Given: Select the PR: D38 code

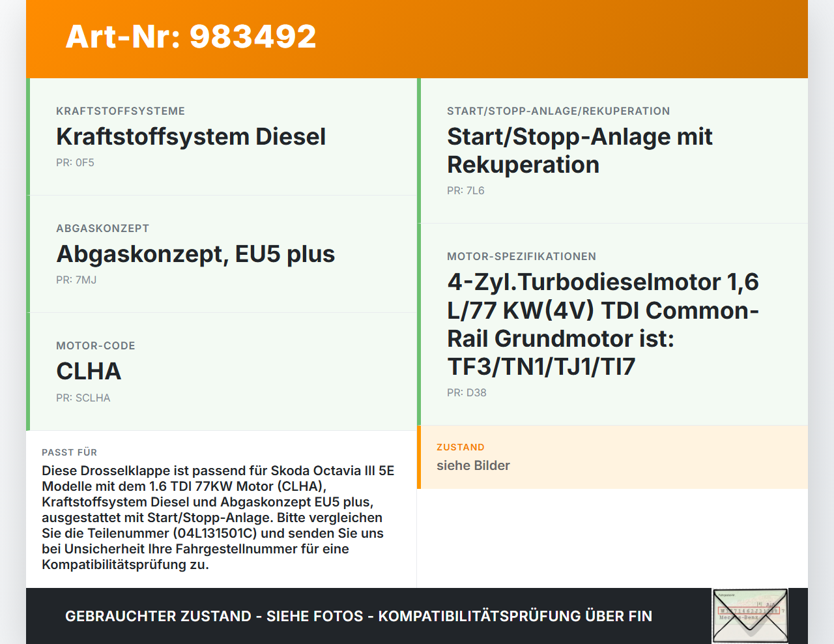Looking at the screenshot, I should coord(467,392).
